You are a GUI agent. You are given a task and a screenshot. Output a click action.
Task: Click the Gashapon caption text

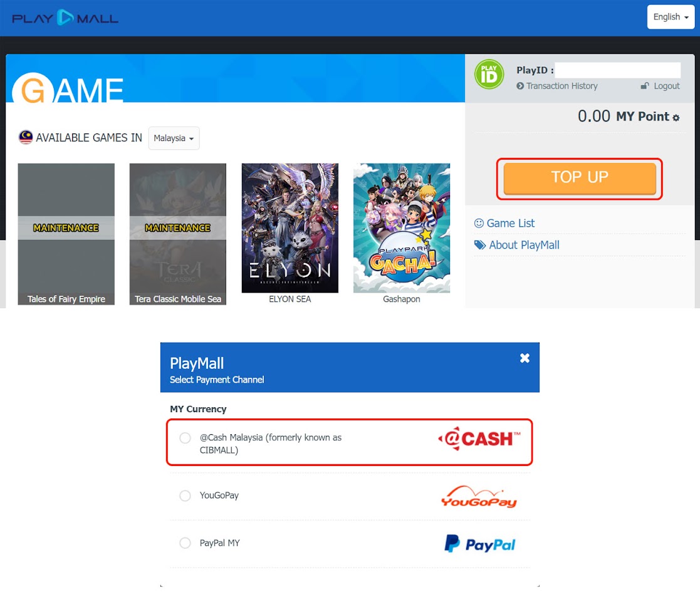click(x=401, y=299)
